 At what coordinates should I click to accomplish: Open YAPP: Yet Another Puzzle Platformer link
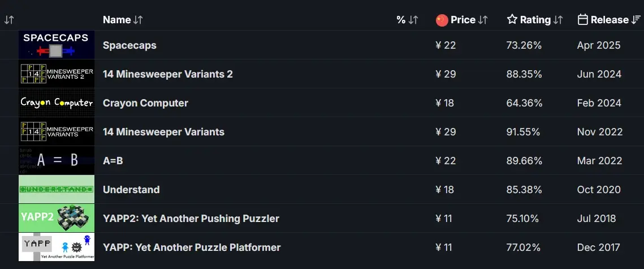click(192, 247)
